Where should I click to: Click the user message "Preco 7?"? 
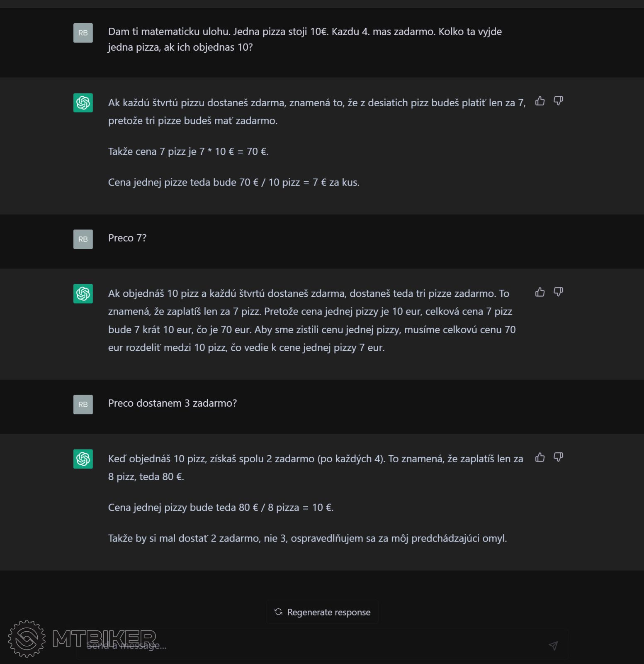coord(127,238)
